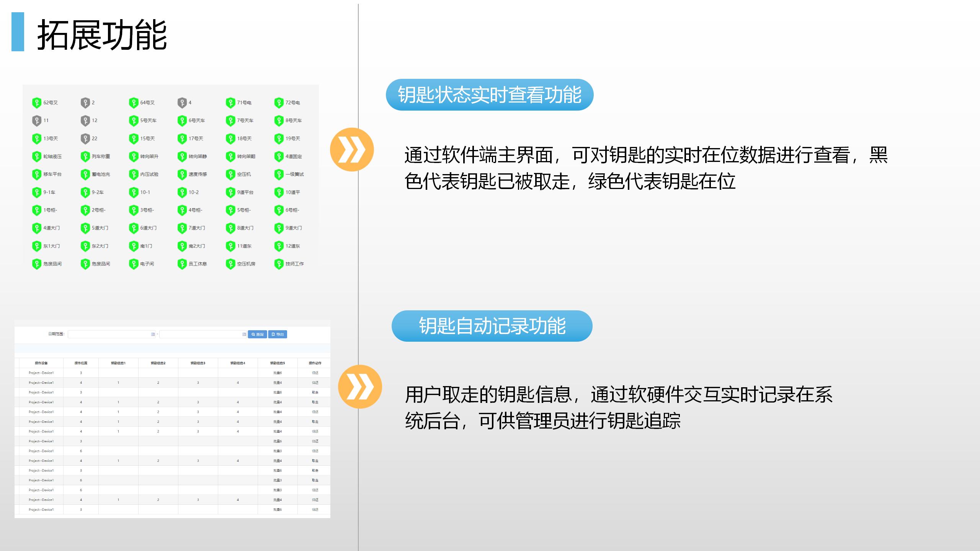Select the first Project--Device1 table row

41,373
